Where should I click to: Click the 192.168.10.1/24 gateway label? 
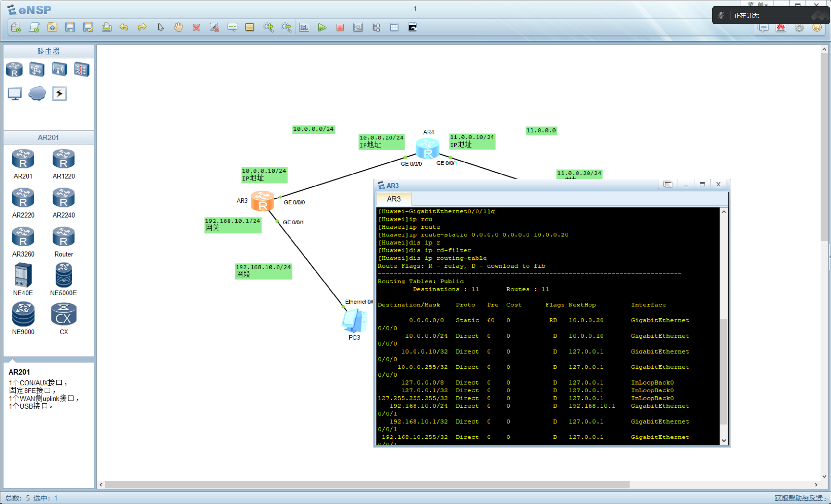point(233,225)
